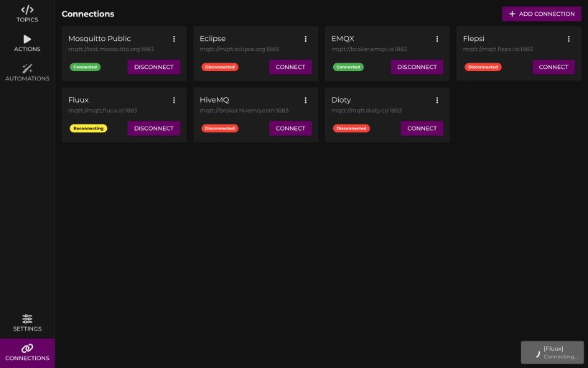Open the Eclipse three-dot menu

(306, 39)
